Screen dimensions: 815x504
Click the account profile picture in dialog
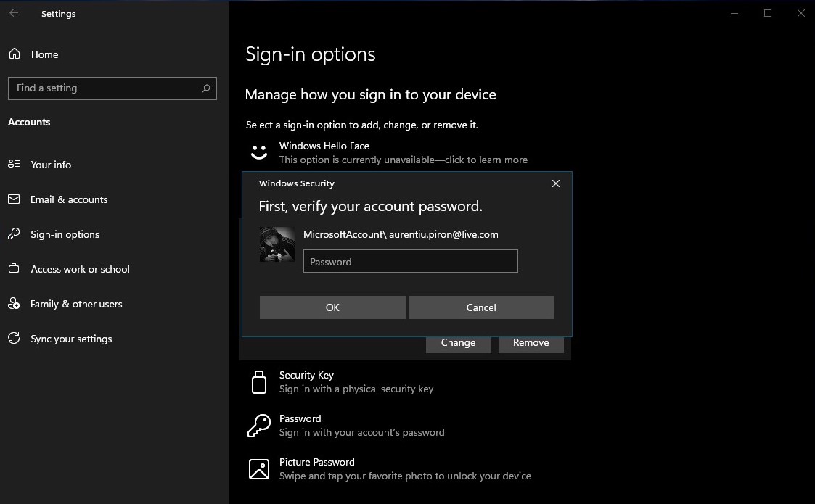(277, 244)
